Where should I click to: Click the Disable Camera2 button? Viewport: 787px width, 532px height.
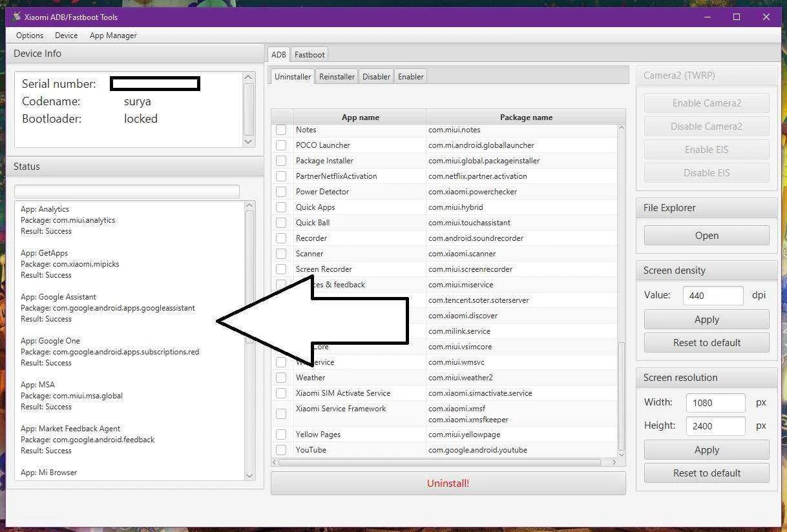(706, 126)
